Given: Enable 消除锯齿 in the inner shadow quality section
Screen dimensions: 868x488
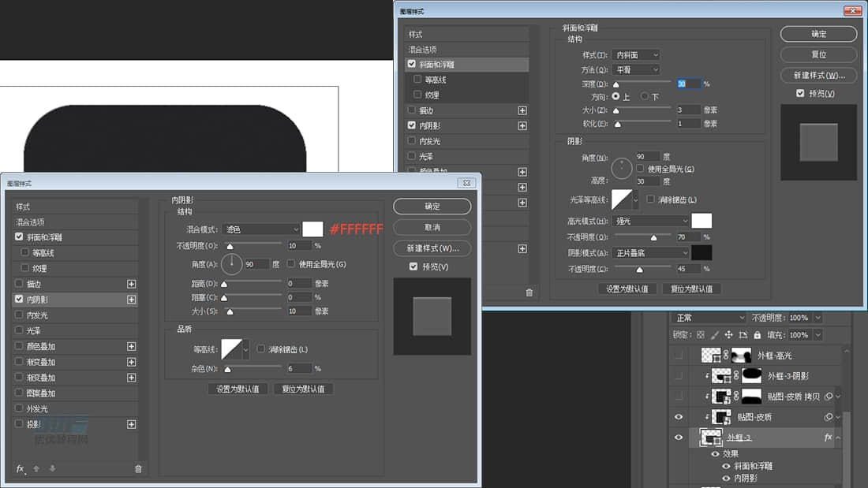Looking at the screenshot, I should tap(260, 348).
